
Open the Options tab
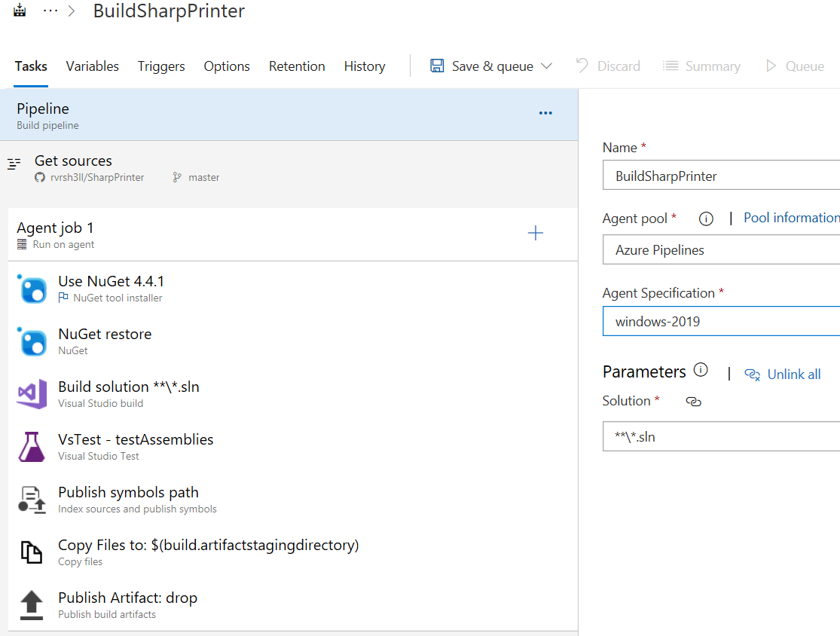tap(227, 66)
